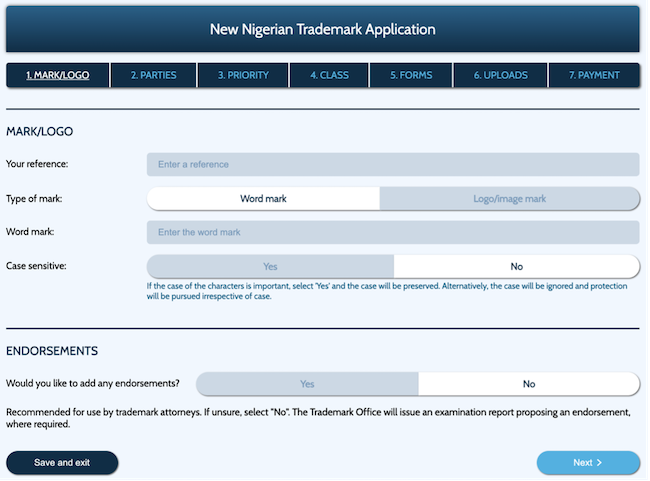Image resolution: width=650 pixels, height=481 pixels.
Task: Go to the 2. PARTIES tab
Action: [152, 75]
